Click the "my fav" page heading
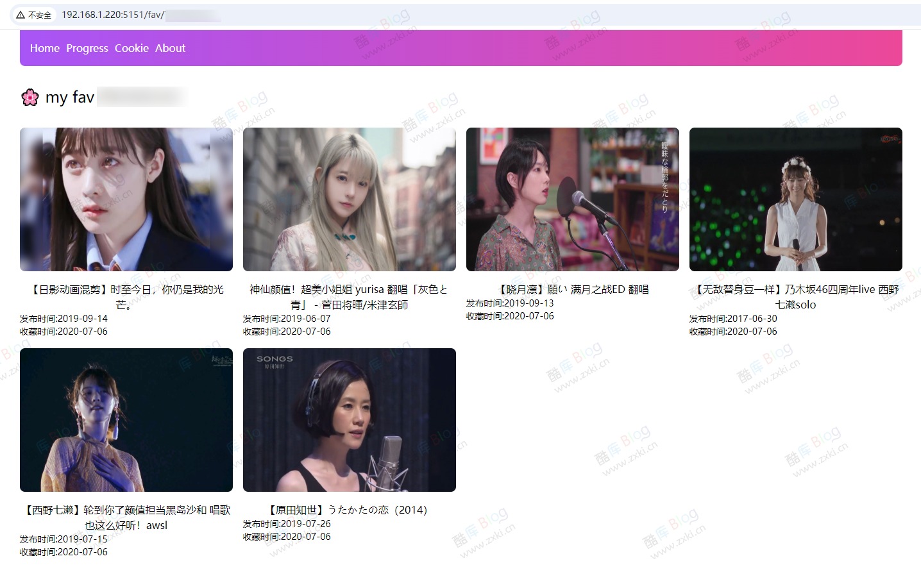The image size is (921, 588). pyautogui.click(x=69, y=97)
